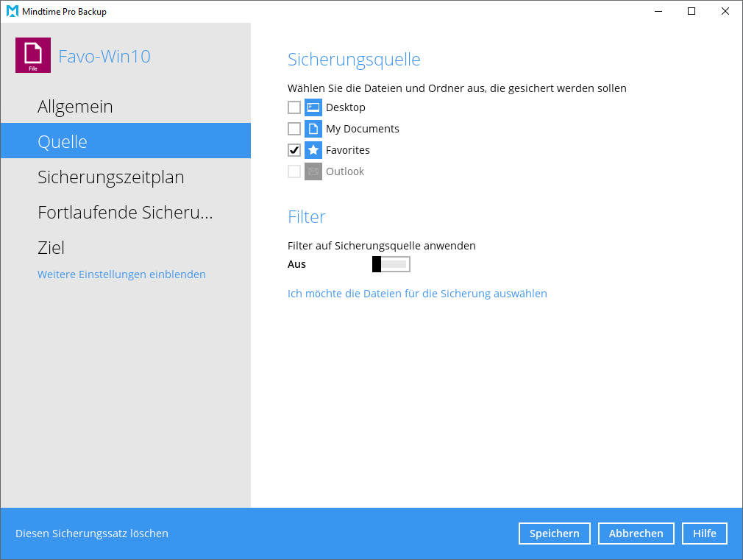Save changes with Speichern button
The width and height of the screenshot is (743, 560).
(x=555, y=534)
